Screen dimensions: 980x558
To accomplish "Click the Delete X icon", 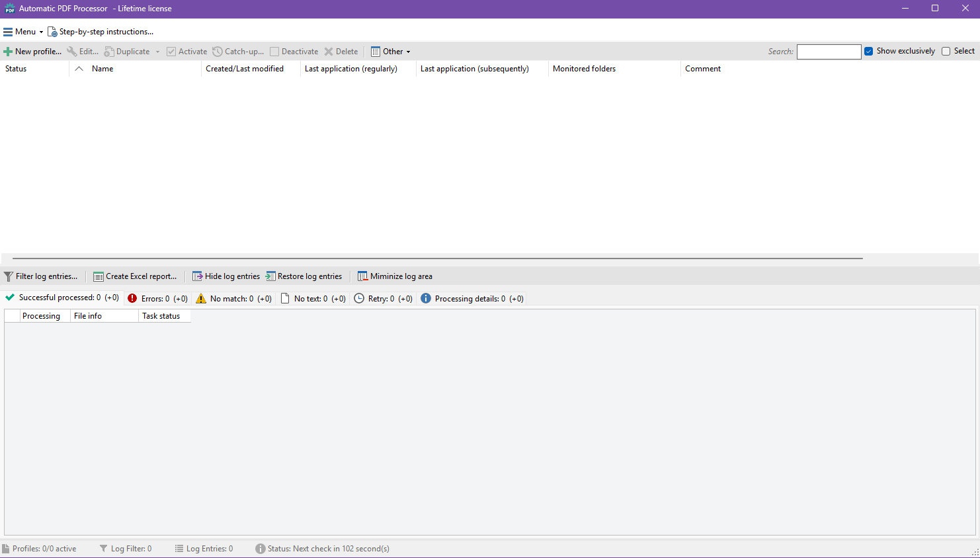I will (329, 52).
